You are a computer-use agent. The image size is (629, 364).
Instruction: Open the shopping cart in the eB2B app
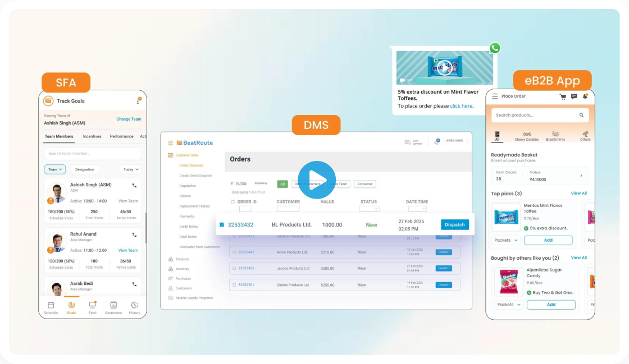562,96
